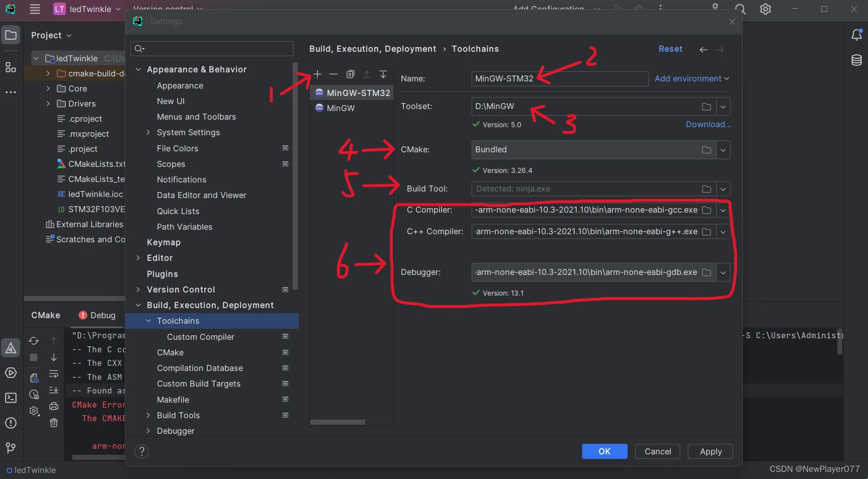Reset toolchain changes link
Screen dimensions: 868x479
(670, 49)
